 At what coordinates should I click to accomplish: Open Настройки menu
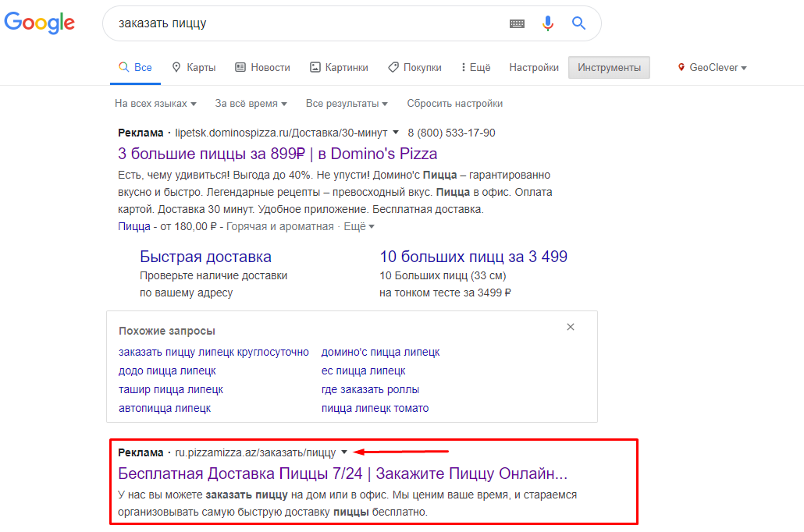click(x=534, y=68)
